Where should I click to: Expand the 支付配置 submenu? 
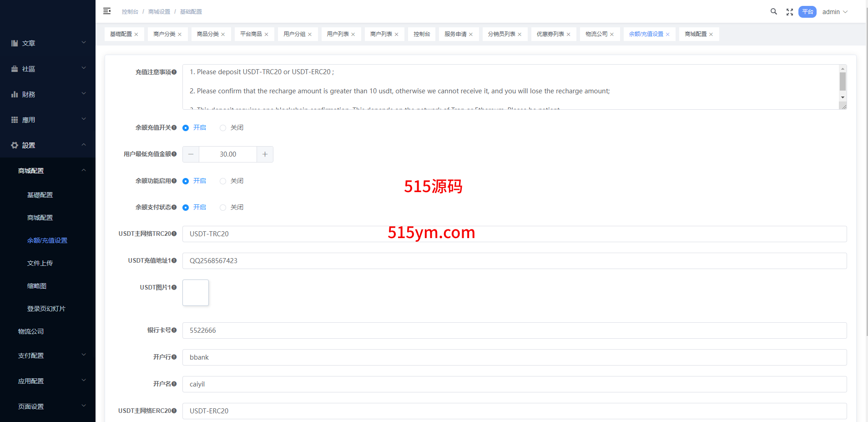[x=48, y=356]
